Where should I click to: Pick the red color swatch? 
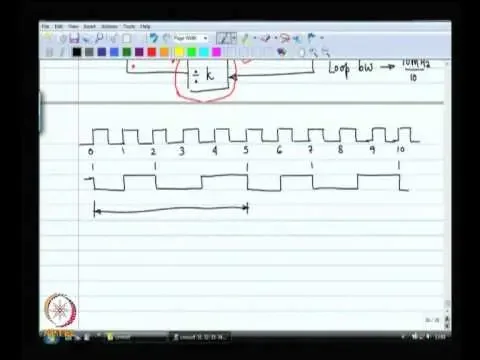coord(152,52)
